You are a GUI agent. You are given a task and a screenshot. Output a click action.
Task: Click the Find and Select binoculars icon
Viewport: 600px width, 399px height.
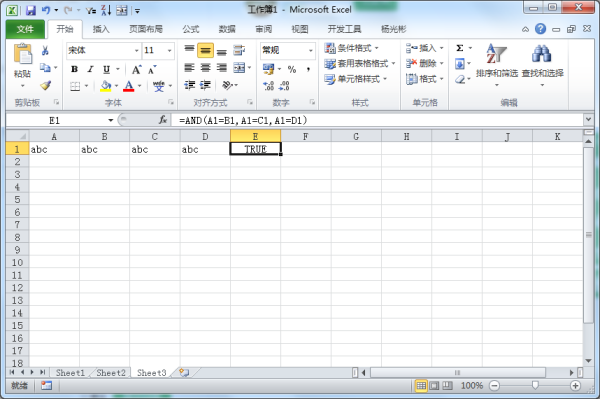542,54
